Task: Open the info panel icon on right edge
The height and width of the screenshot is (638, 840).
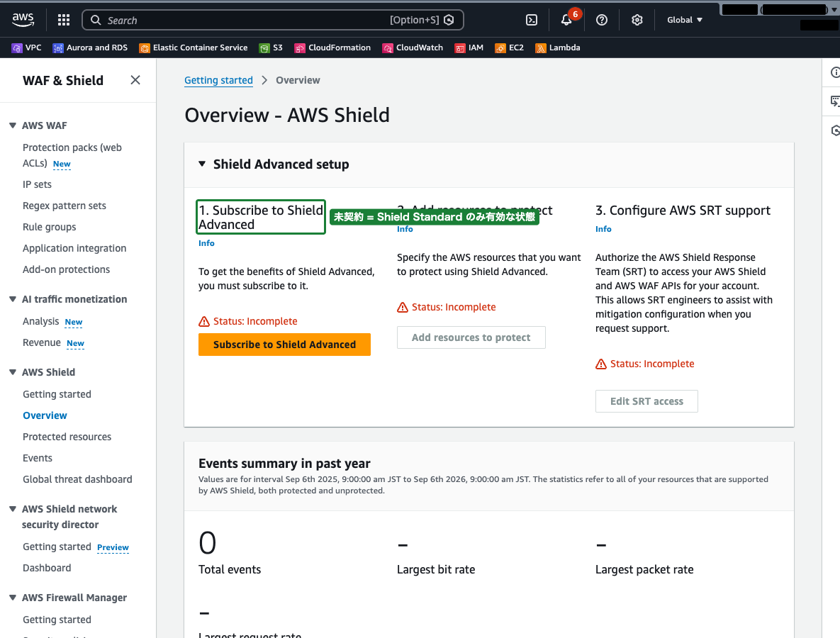Action: [834, 72]
